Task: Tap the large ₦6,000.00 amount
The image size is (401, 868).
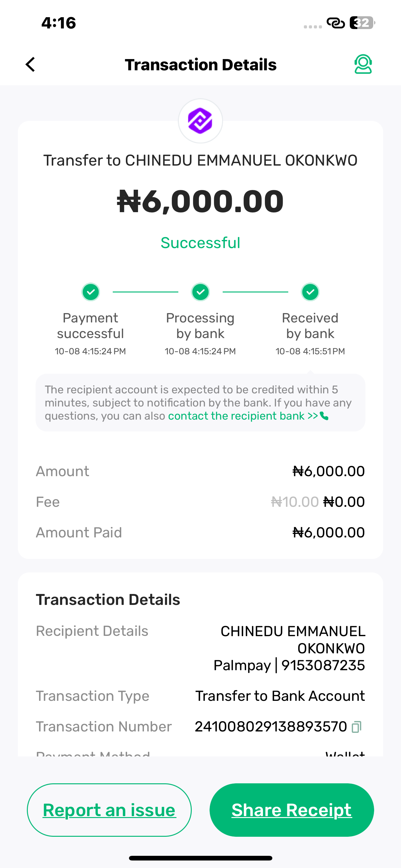Action: tap(200, 201)
